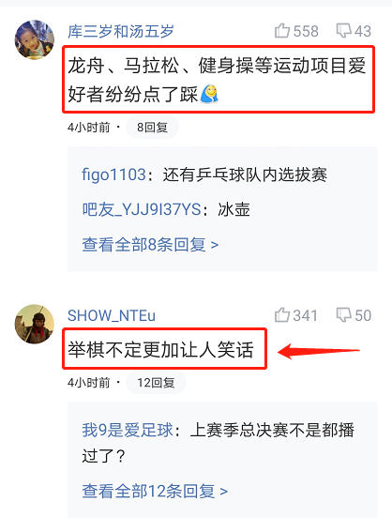
Task: Tap thumbs-down showing 50 on SHOW_NTEu's comment
Action: 354,315
